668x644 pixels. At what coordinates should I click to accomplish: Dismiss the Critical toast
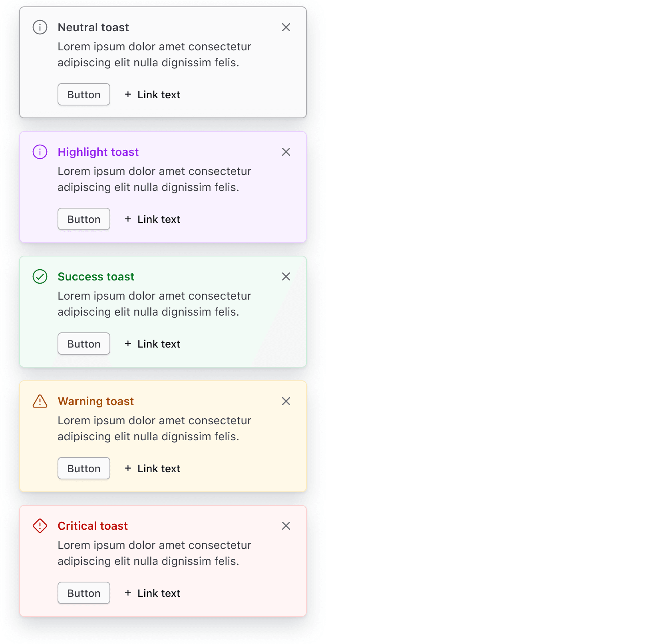tap(286, 526)
